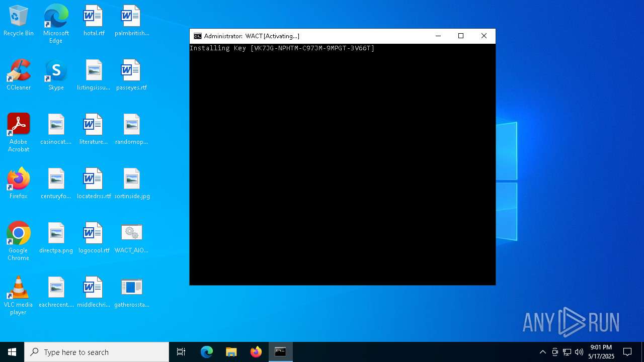Open the notification center icon
644x362 pixels.
pyautogui.click(x=627, y=352)
